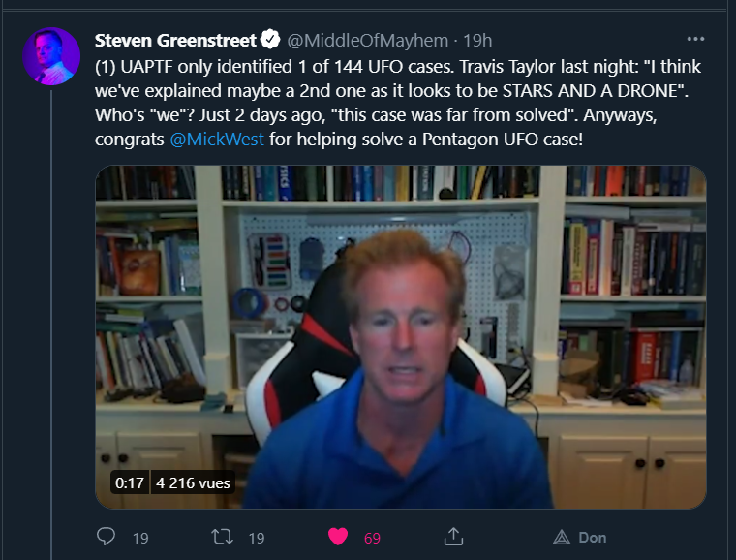Unlike the tweet via pink heart icon

click(x=337, y=537)
